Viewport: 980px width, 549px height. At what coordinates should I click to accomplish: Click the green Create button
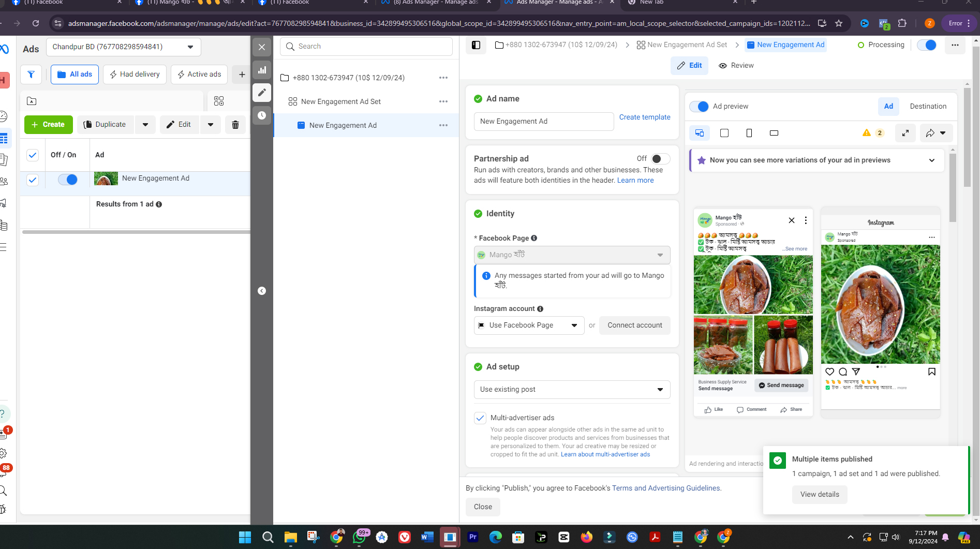click(x=48, y=125)
